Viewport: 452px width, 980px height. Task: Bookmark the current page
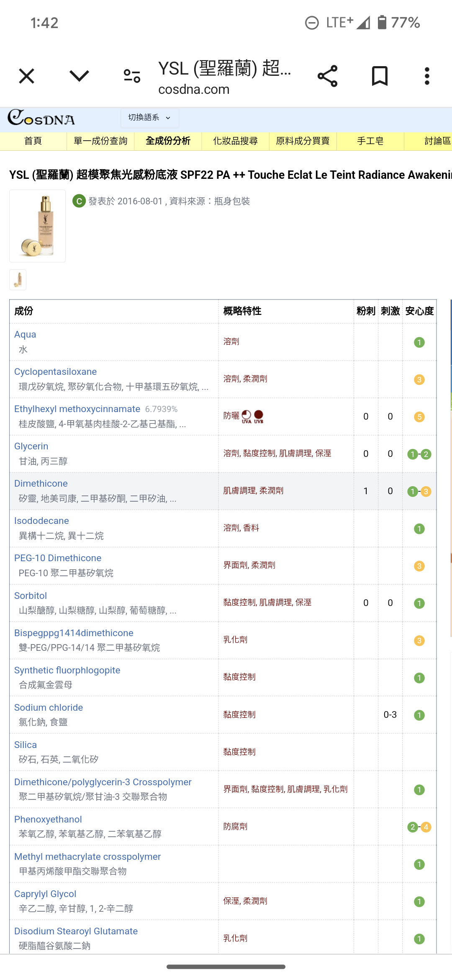[x=380, y=76]
